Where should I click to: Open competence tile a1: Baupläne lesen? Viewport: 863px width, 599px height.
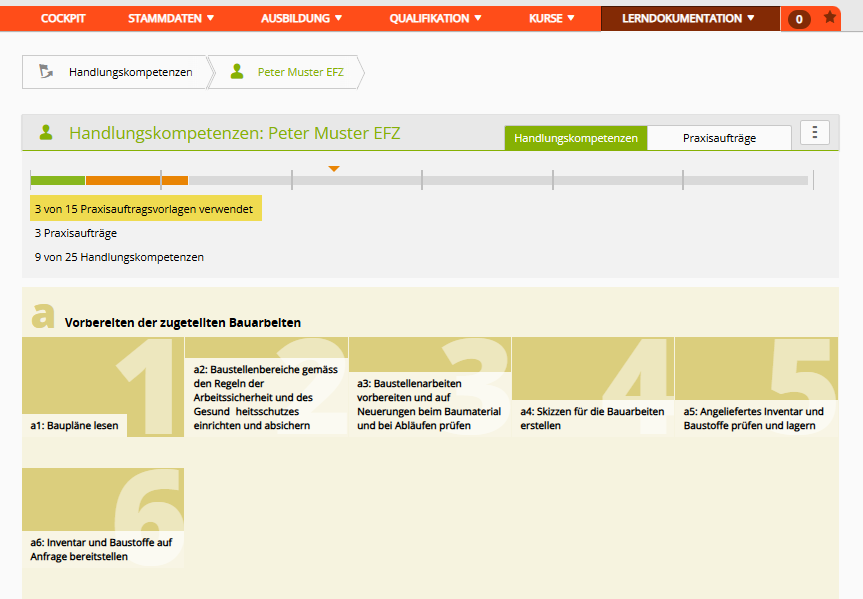(103, 387)
